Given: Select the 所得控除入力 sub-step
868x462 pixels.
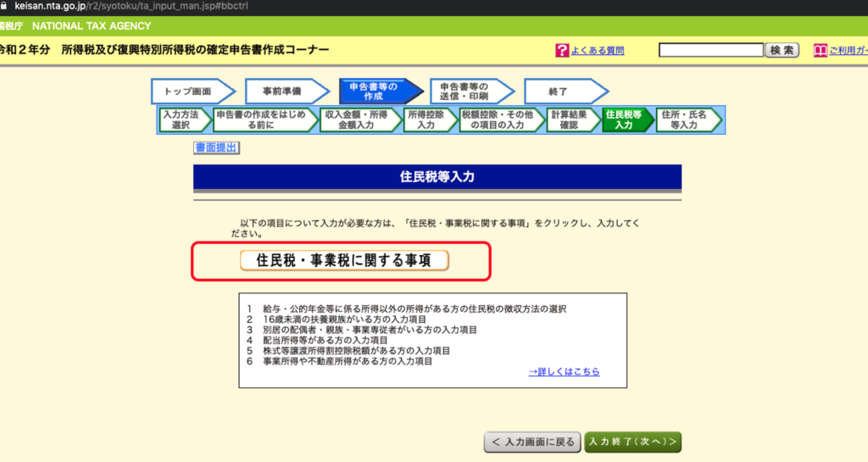Looking at the screenshot, I should click(x=430, y=120).
